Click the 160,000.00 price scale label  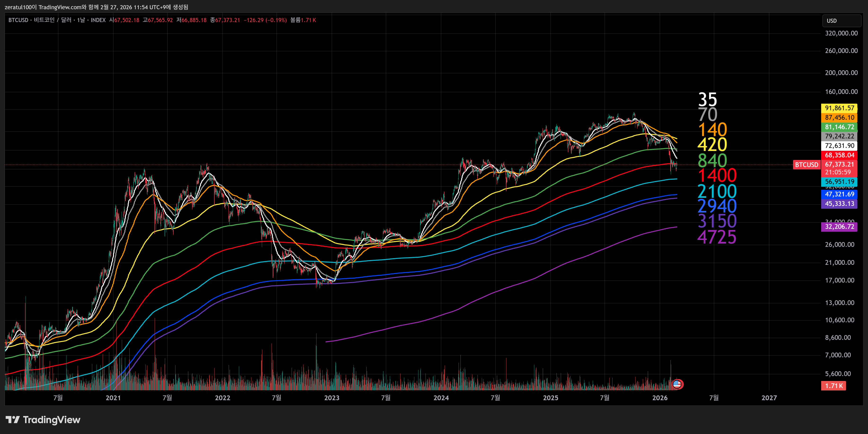[841, 92]
